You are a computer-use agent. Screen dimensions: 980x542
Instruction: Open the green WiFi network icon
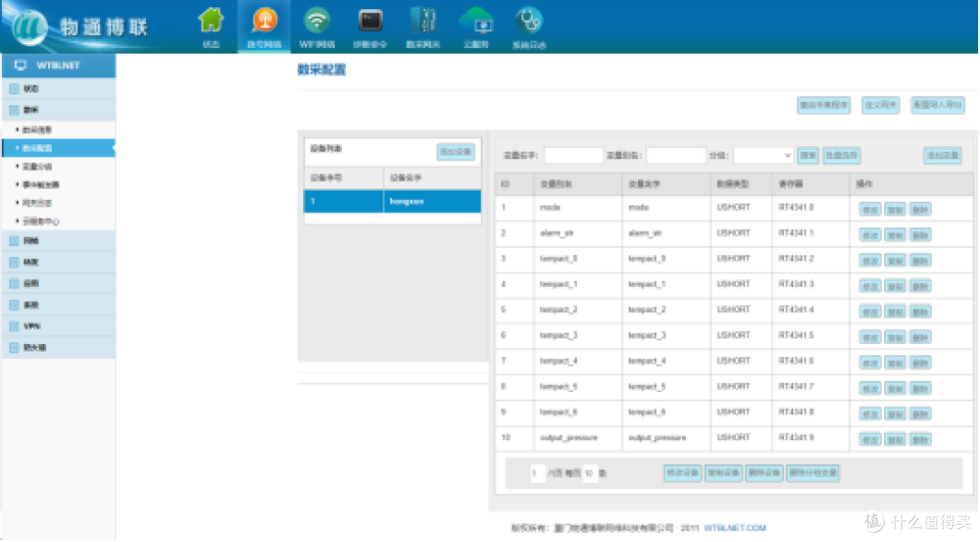tap(317, 21)
